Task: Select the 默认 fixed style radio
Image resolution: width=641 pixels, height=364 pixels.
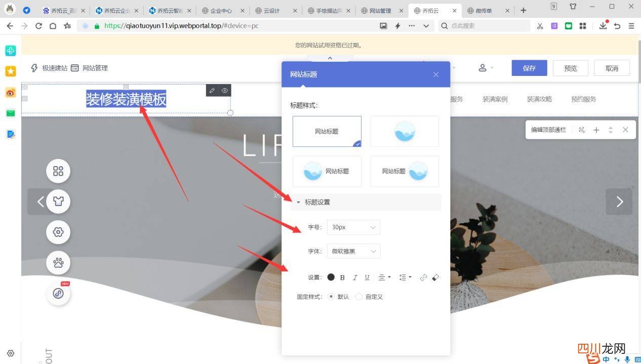Action: point(331,297)
